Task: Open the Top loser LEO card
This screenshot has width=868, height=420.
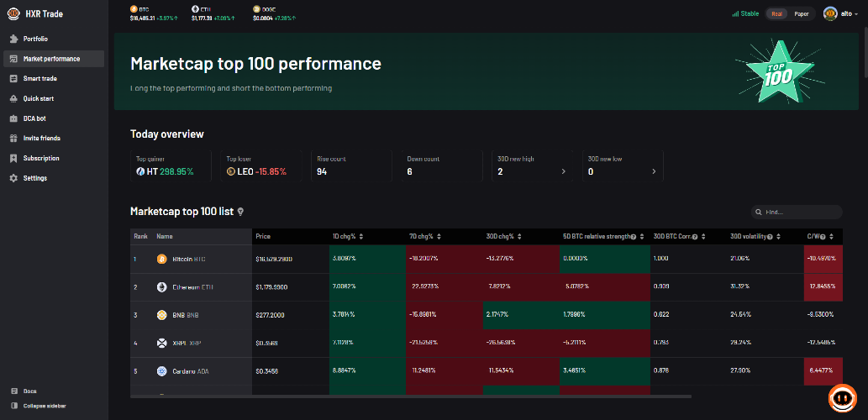Action: point(260,165)
